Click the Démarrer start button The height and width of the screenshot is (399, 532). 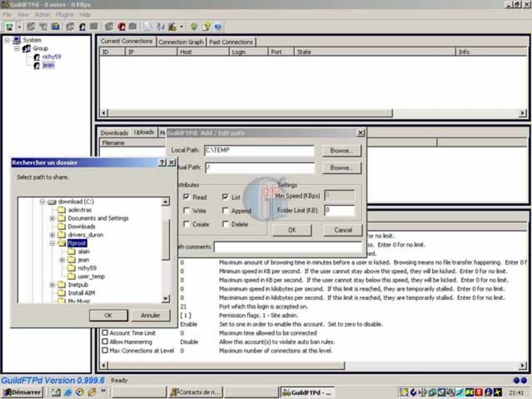[22, 392]
